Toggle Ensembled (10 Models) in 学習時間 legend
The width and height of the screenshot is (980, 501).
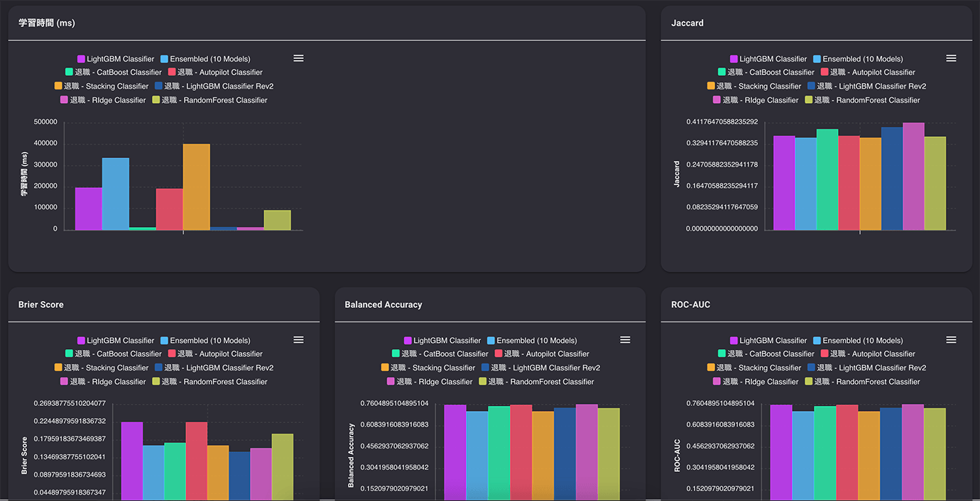205,59
